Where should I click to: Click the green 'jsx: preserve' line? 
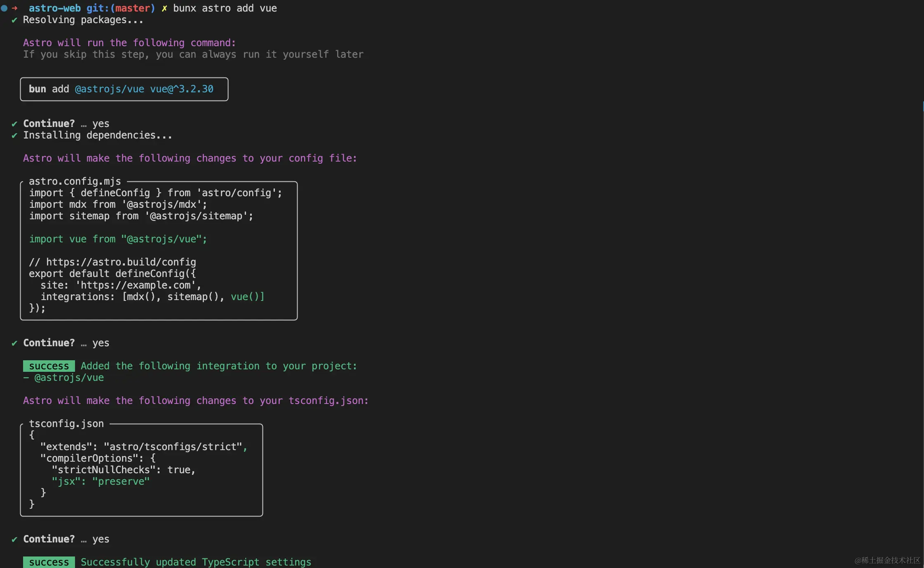[x=101, y=481]
